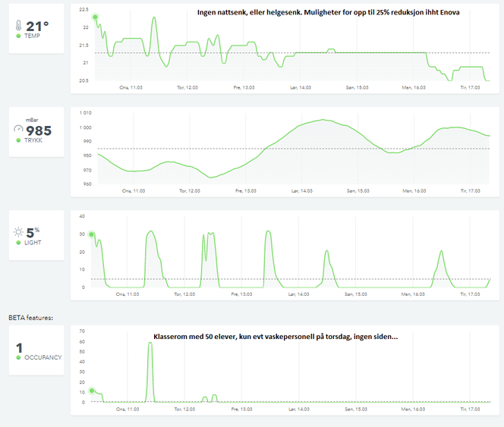Click the green status dot beside TEMP
Viewport: 504px width, 427px height.
pyautogui.click(x=18, y=36)
